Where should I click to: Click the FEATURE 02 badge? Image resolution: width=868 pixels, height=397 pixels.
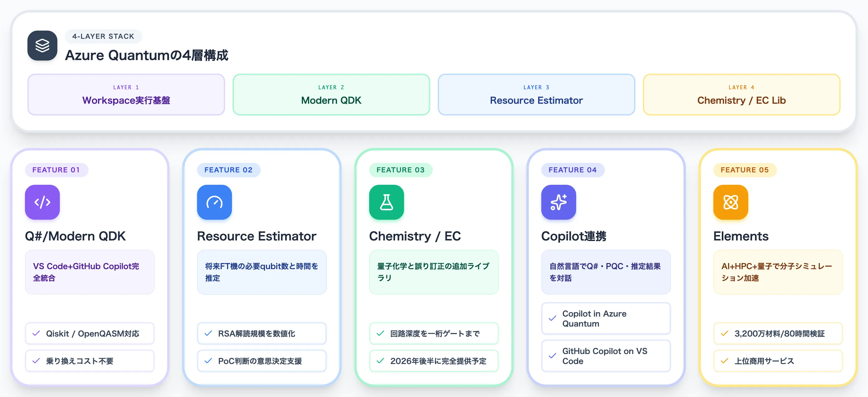point(229,170)
